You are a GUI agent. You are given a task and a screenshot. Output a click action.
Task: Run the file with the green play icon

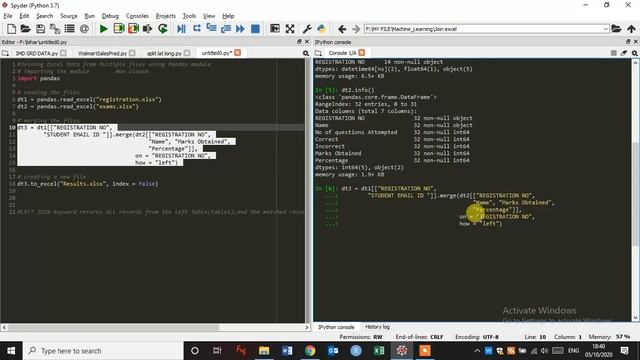click(x=103, y=29)
